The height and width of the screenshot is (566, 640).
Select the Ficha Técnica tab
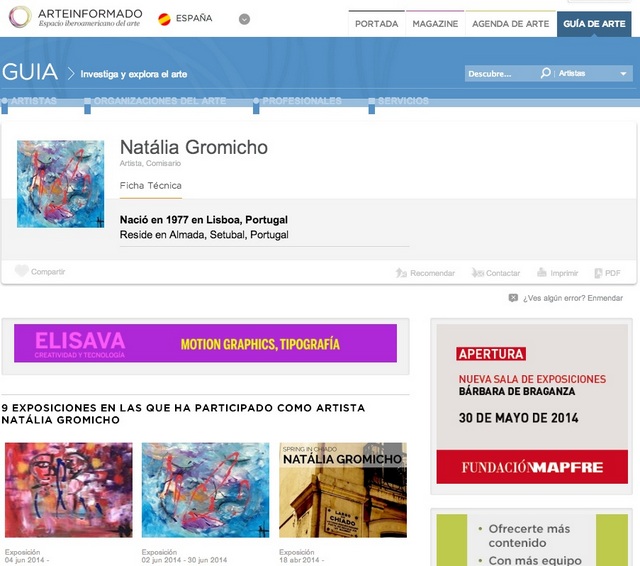(151, 186)
